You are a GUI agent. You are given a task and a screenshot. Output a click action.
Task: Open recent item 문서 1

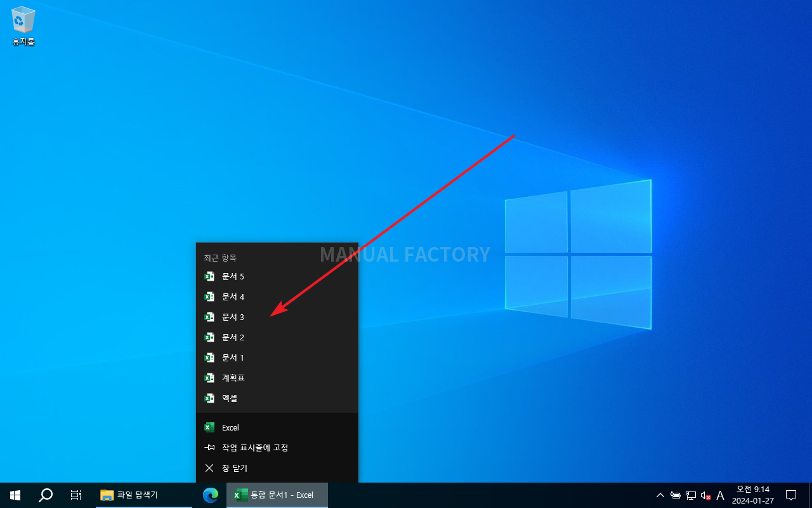tap(277, 358)
